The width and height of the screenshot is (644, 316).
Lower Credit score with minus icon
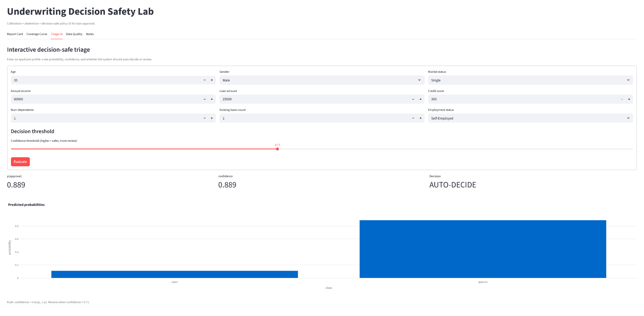click(x=622, y=99)
